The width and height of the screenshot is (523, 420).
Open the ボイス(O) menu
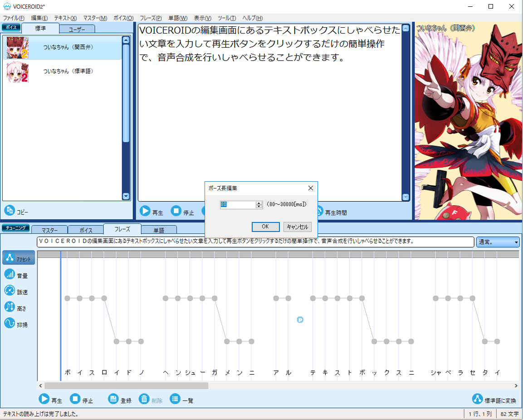coord(123,18)
